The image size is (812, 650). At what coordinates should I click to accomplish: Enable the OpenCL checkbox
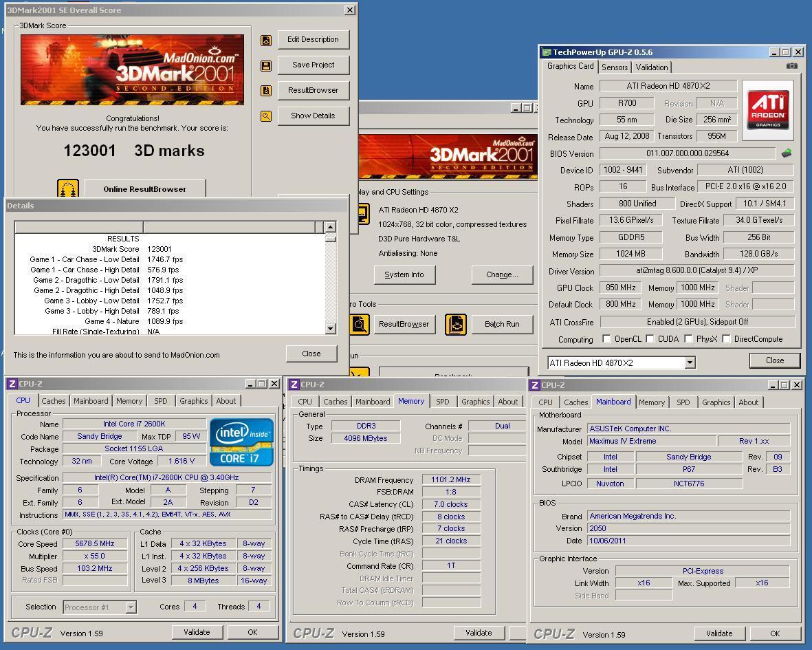(606, 338)
